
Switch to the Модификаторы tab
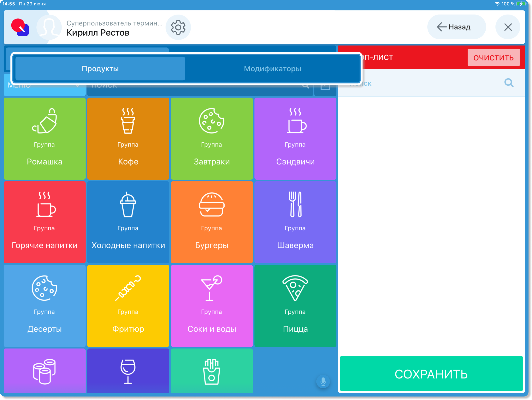click(x=273, y=69)
